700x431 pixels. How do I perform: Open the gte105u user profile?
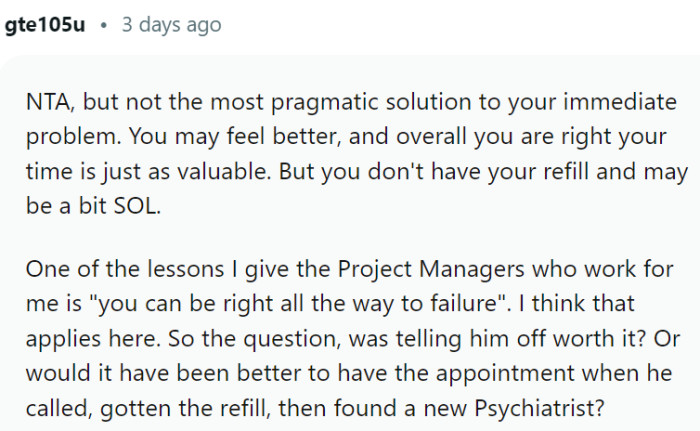[x=45, y=24]
